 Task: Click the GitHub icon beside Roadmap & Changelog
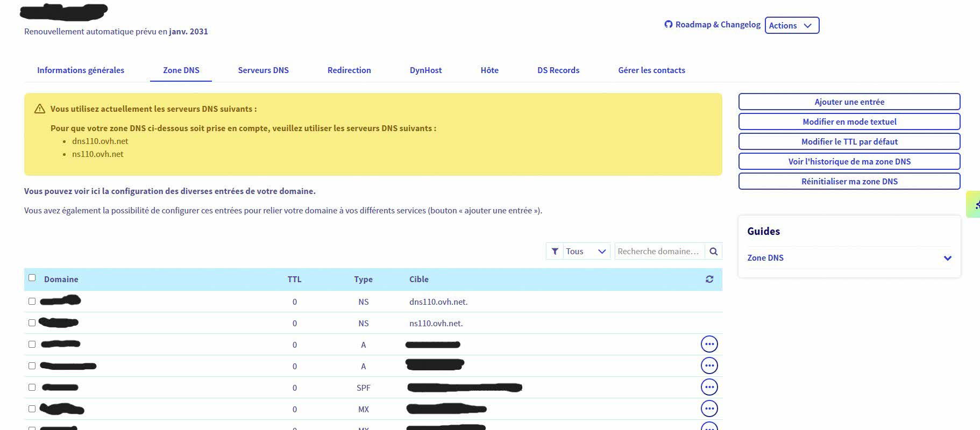coord(668,24)
